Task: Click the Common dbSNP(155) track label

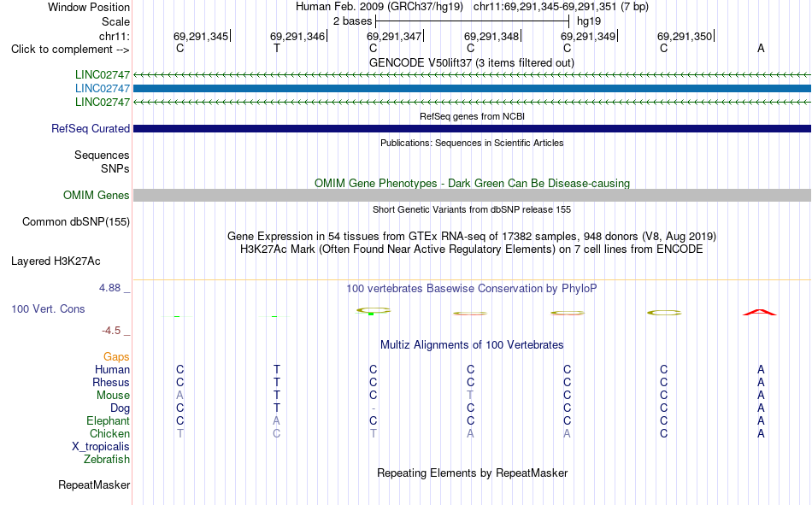Action: click(x=76, y=221)
